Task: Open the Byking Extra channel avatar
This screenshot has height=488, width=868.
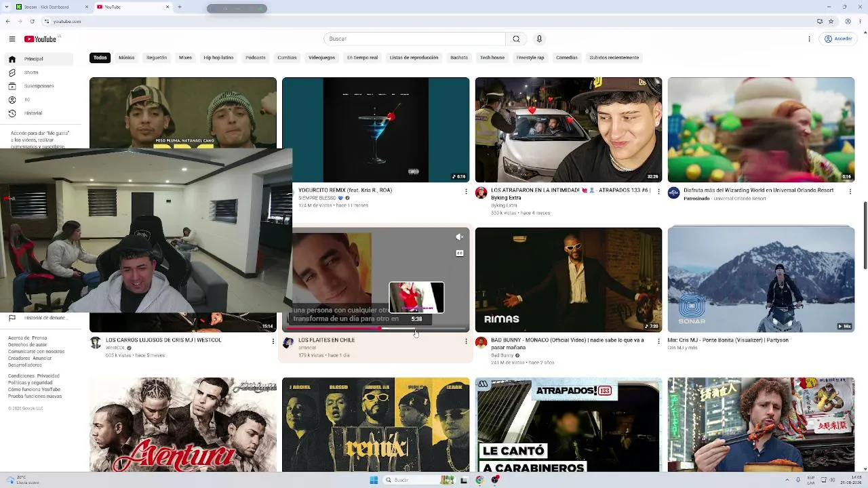Action: click(x=481, y=193)
